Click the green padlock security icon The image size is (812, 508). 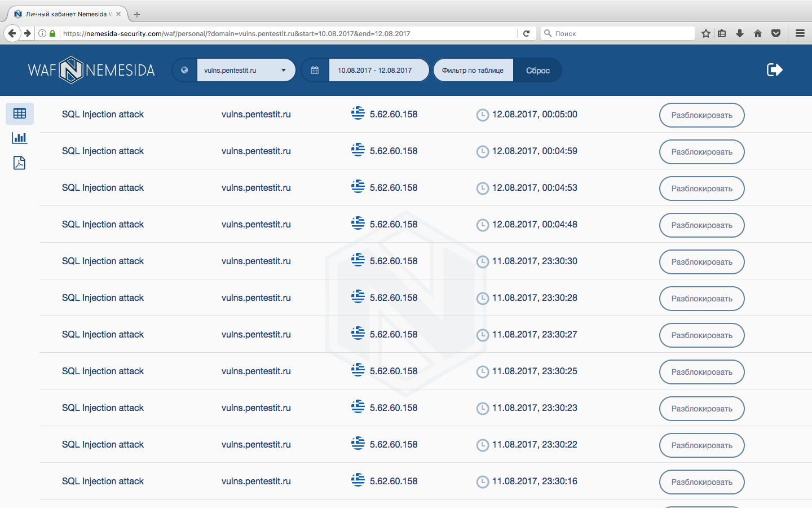pos(52,33)
